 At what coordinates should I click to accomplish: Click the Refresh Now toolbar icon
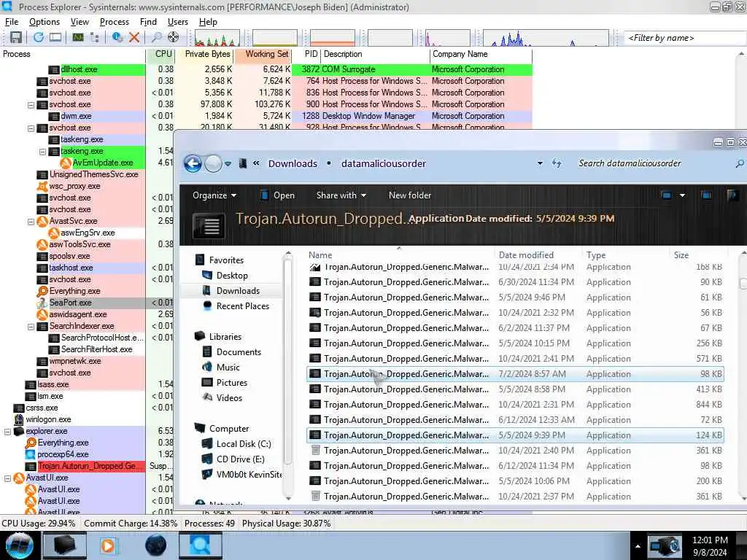tap(39, 37)
